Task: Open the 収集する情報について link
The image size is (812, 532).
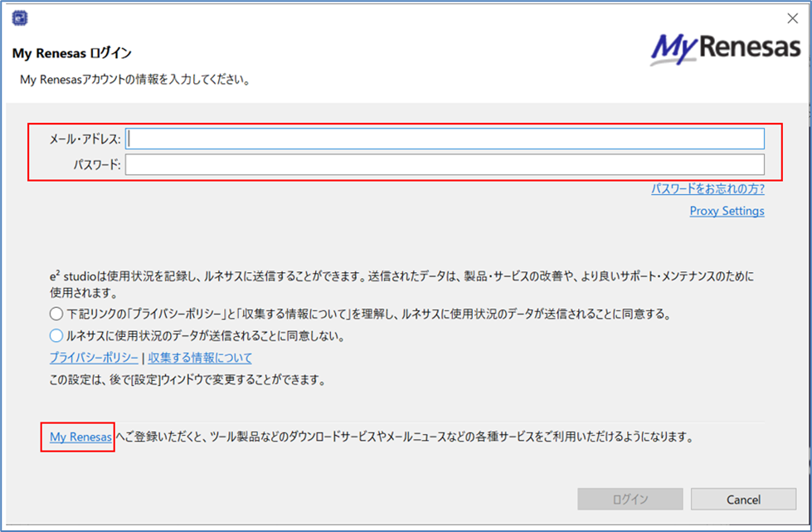Action: point(200,358)
